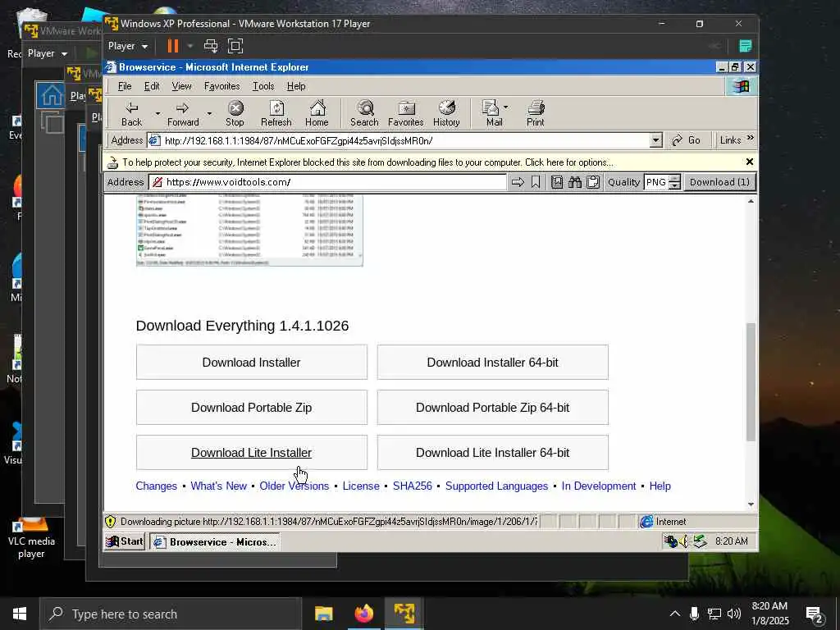The width and height of the screenshot is (840, 630).
Task: Go back with IE Back arrow
Action: click(131, 113)
